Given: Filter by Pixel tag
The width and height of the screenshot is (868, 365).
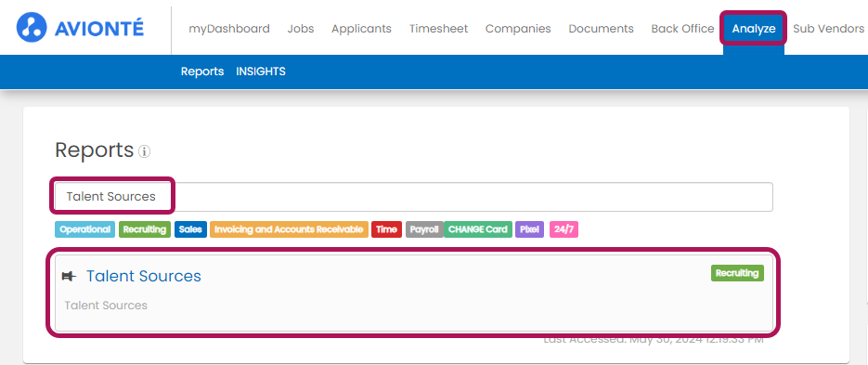Looking at the screenshot, I should point(530,229).
